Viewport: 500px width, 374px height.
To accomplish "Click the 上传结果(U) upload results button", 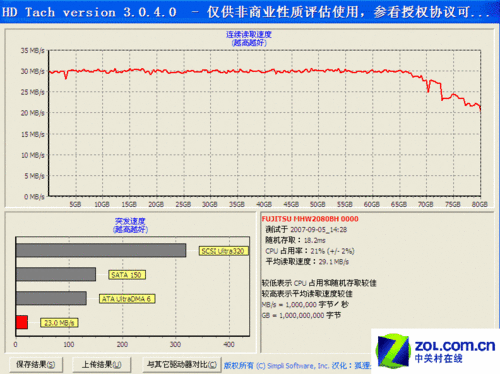I will coord(102,365).
